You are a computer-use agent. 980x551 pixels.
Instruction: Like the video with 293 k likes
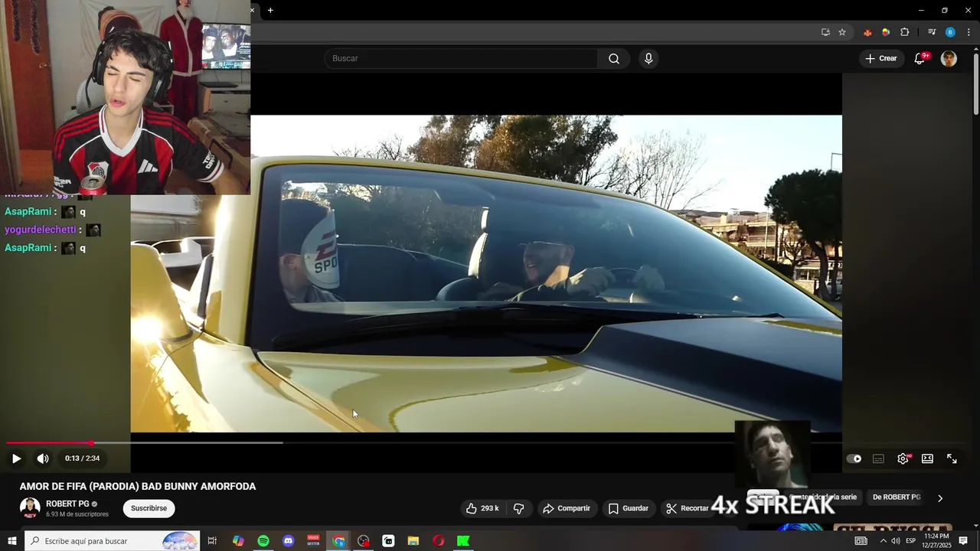pos(482,508)
